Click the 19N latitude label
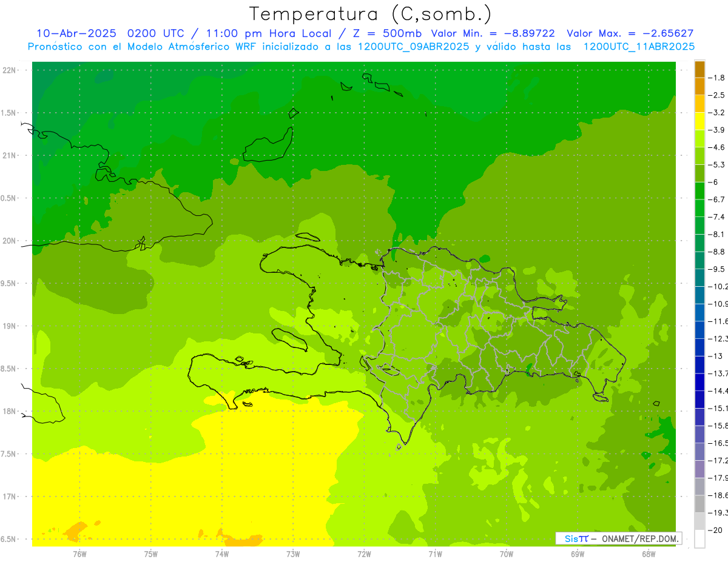This screenshot has width=728, height=562. [x=9, y=326]
